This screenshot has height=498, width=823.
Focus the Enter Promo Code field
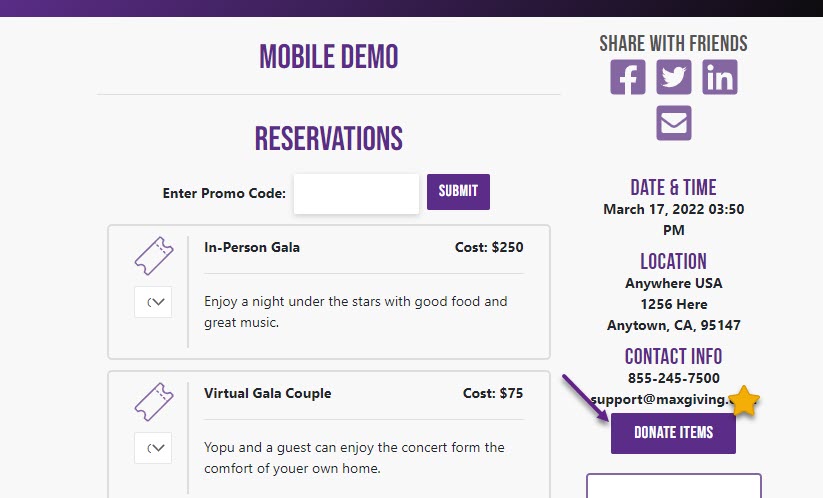pyautogui.click(x=356, y=194)
